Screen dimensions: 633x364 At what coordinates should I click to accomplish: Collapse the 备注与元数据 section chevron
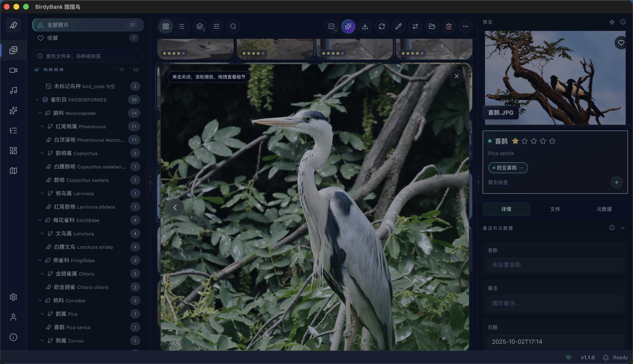point(623,228)
